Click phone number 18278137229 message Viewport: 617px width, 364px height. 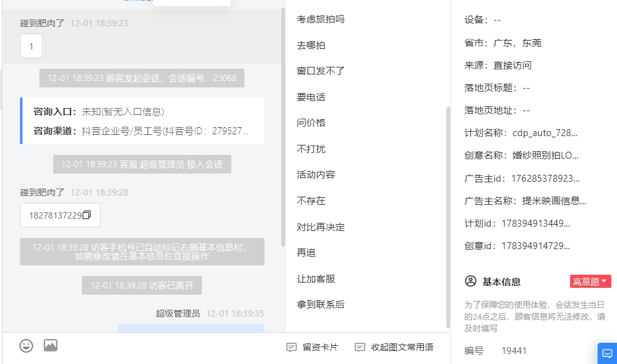(55, 215)
